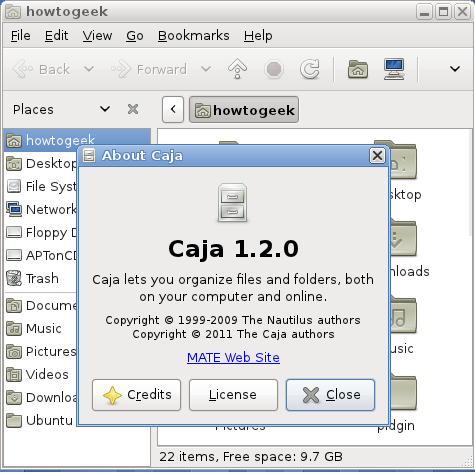Click the status bar items and free space text
The image size is (475, 472).
pyautogui.click(x=251, y=456)
